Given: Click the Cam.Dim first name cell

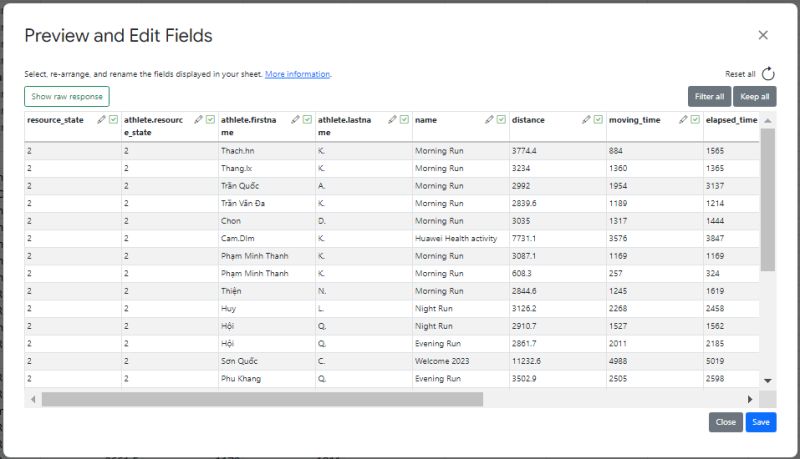Looking at the screenshot, I should click(267, 238).
